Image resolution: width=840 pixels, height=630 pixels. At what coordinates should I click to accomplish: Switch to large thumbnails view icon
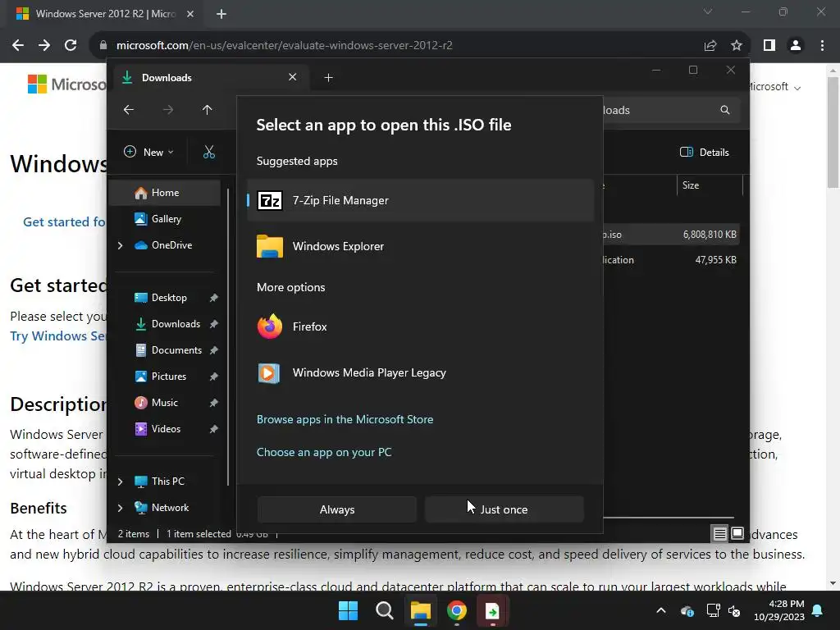tap(737, 533)
